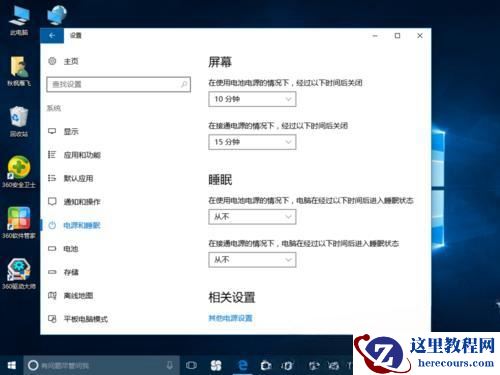
Task: Open the 主页 home gear icon
Action: point(52,61)
